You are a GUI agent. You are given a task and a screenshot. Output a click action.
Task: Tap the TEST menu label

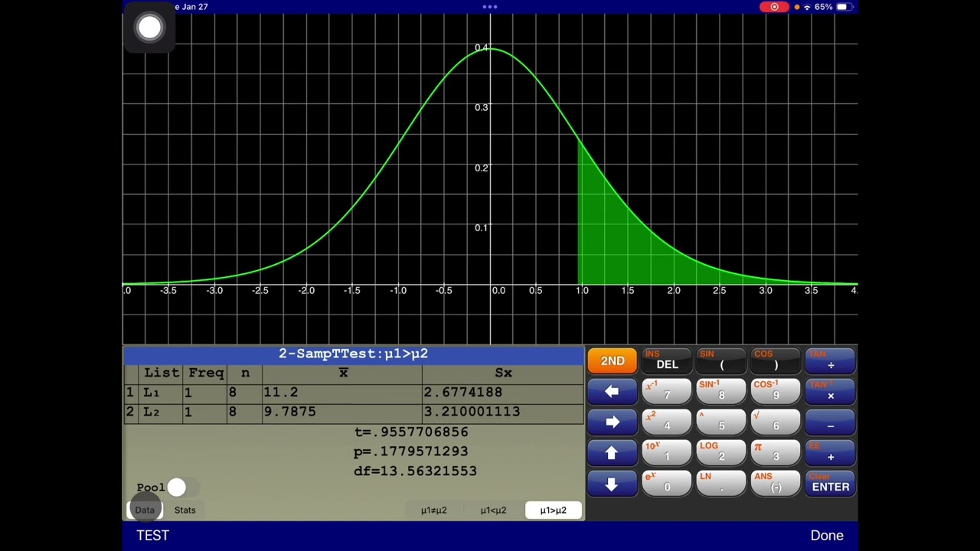[152, 536]
